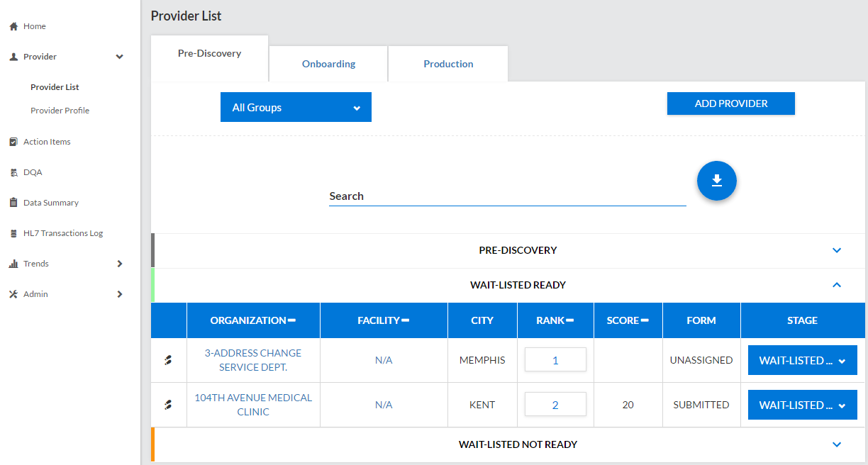Switch to the Onboarding tab
This screenshot has height=465, width=868.
pos(328,64)
